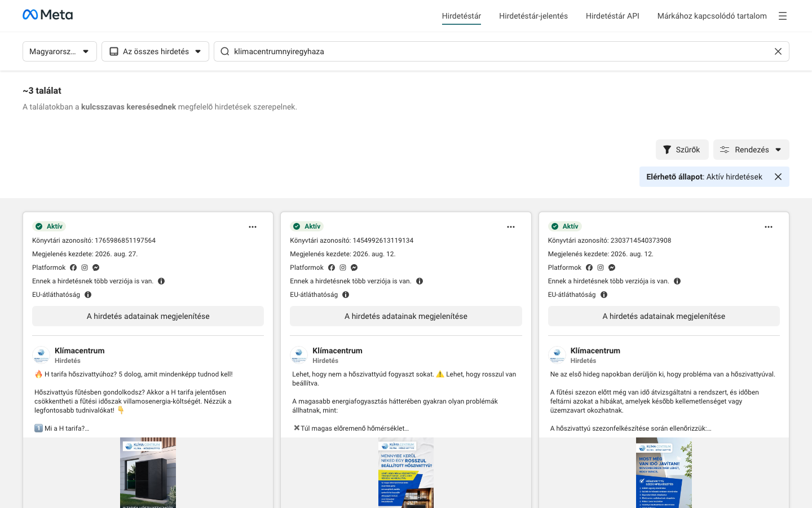Show versions info icon on ad 2303714540373908
This screenshot has width=812, height=508.
[x=677, y=281]
